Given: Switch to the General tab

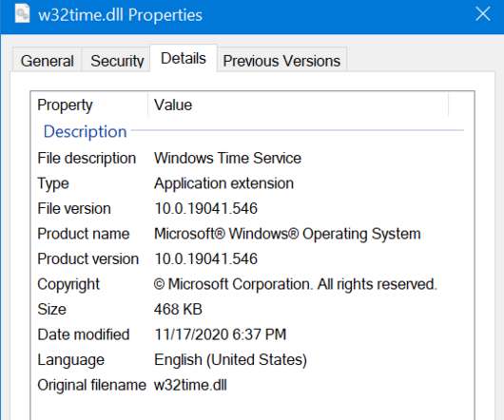Looking at the screenshot, I should pos(47,61).
